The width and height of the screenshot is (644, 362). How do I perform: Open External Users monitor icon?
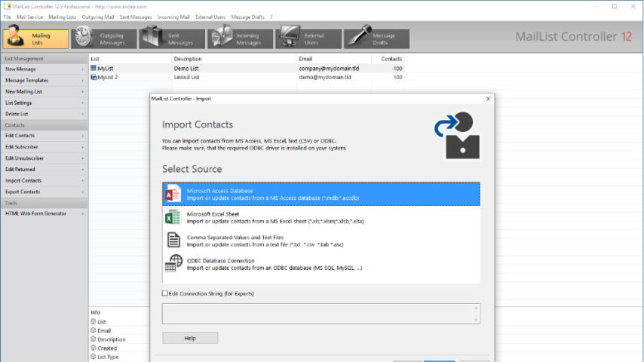tap(290, 36)
